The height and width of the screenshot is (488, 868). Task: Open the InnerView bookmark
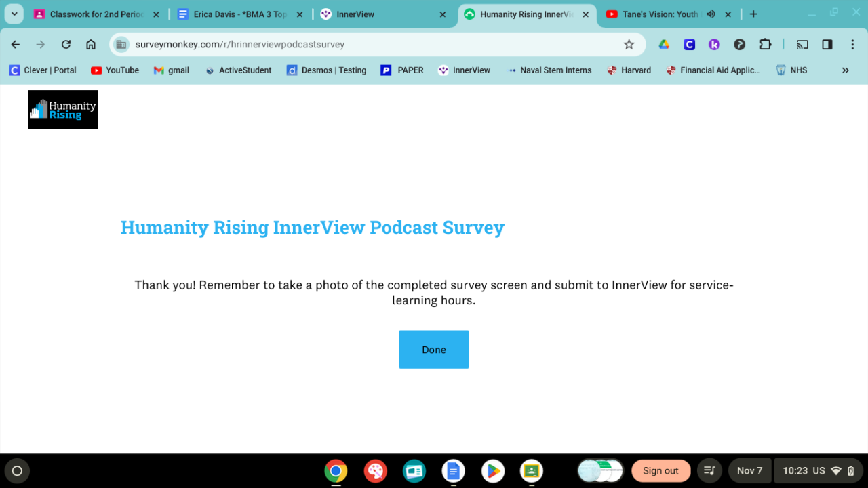tap(465, 70)
